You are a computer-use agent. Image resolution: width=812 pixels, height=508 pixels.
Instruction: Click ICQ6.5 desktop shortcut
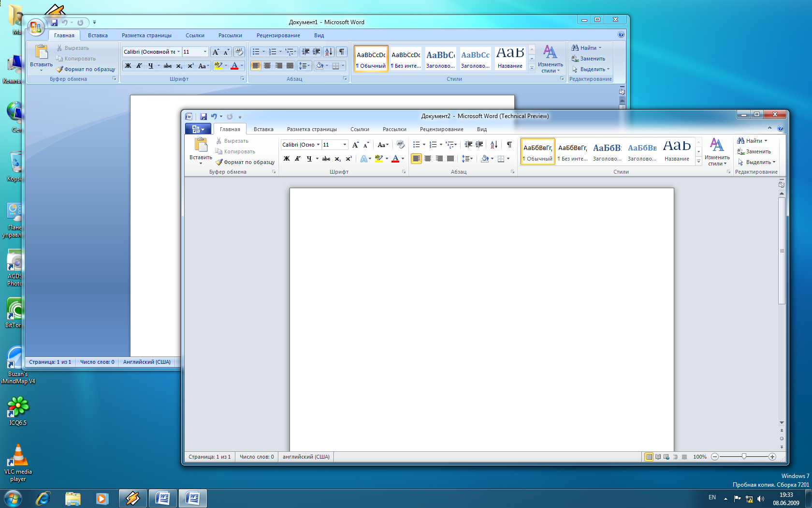[x=18, y=411]
